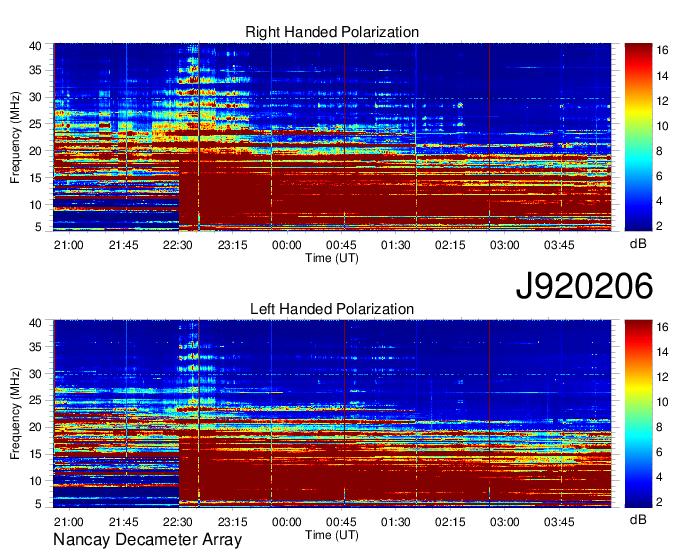The width and height of the screenshot is (680, 552).
Task: Click 03:45 time tick on Right Handed plot
Action: pyautogui.click(x=559, y=245)
